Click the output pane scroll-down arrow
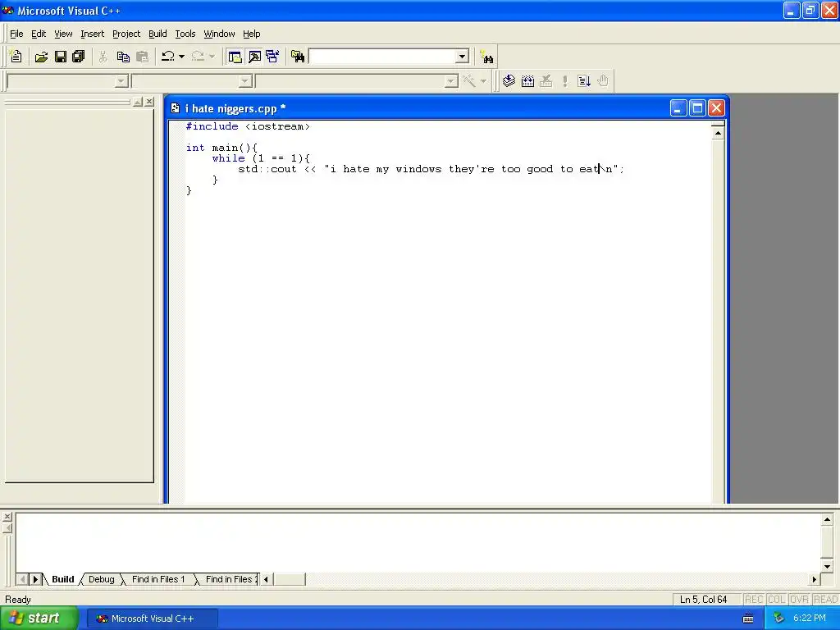 (x=827, y=567)
